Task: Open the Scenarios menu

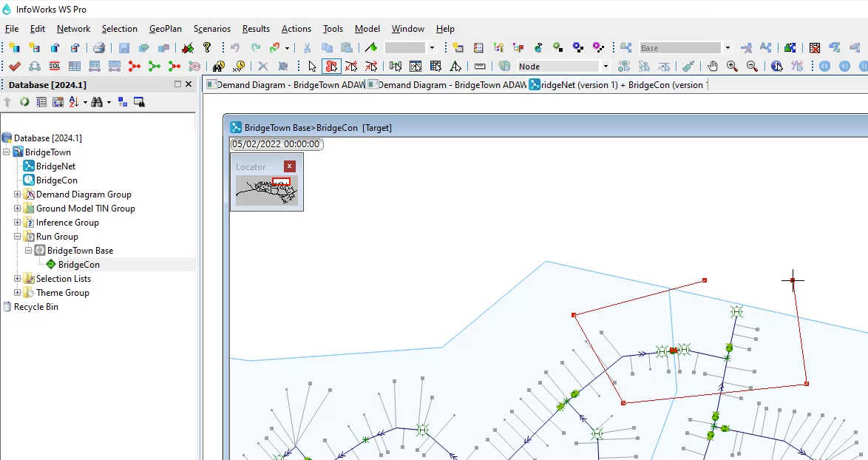Action: [212, 29]
